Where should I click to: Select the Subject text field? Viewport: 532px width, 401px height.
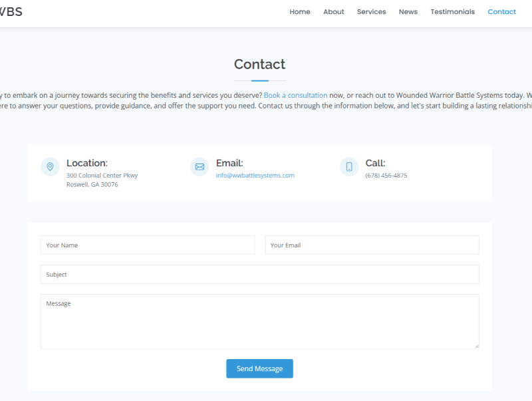point(259,274)
